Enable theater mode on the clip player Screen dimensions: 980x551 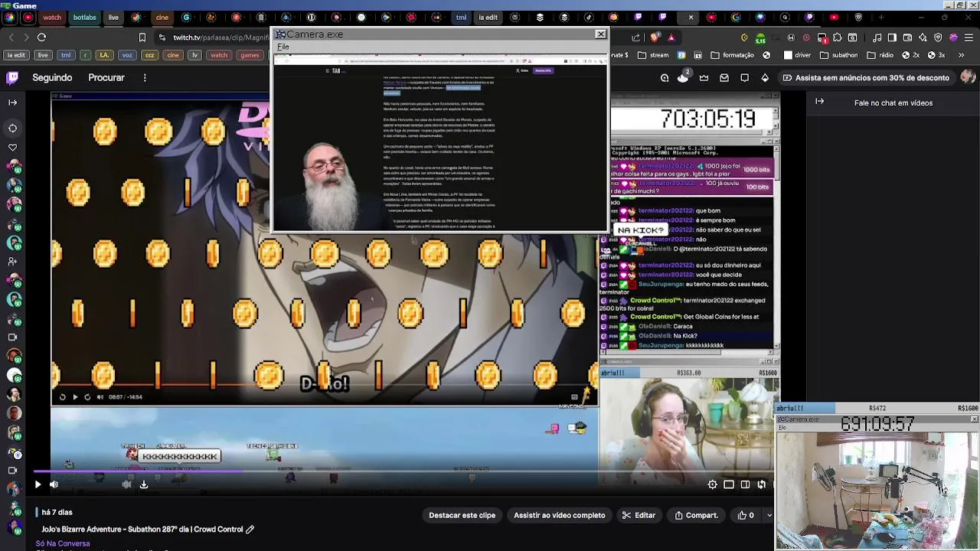pyautogui.click(x=745, y=484)
